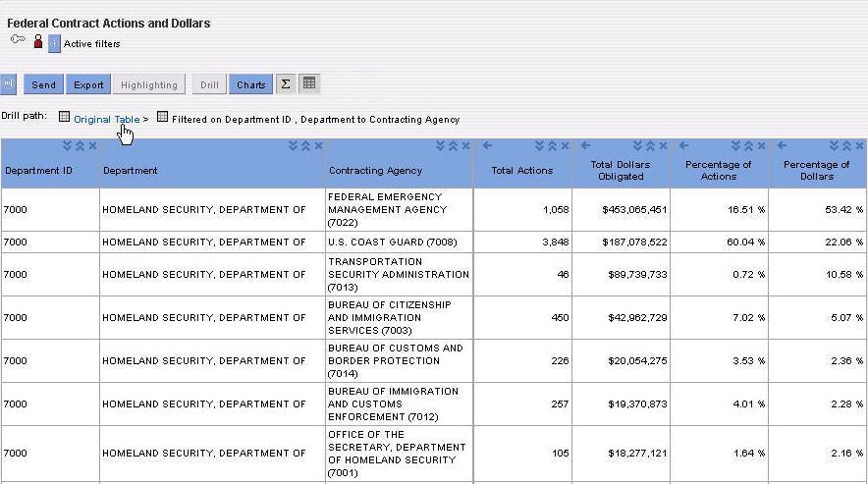Remove the Total Actions column
The height and width of the screenshot is (484, 868).
pyautogui.click(x=565, y=145)
